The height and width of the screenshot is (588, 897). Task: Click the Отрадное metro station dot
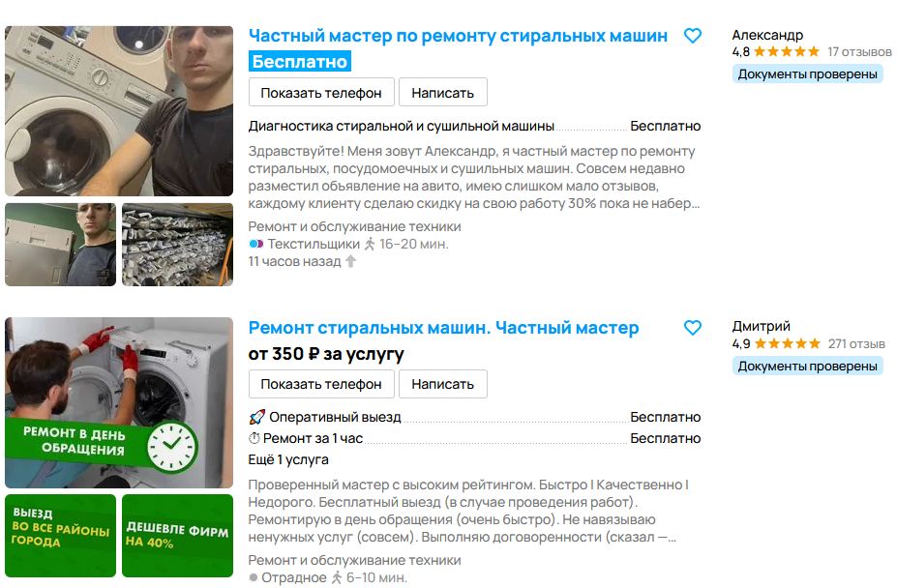click(x=254, y=577)
